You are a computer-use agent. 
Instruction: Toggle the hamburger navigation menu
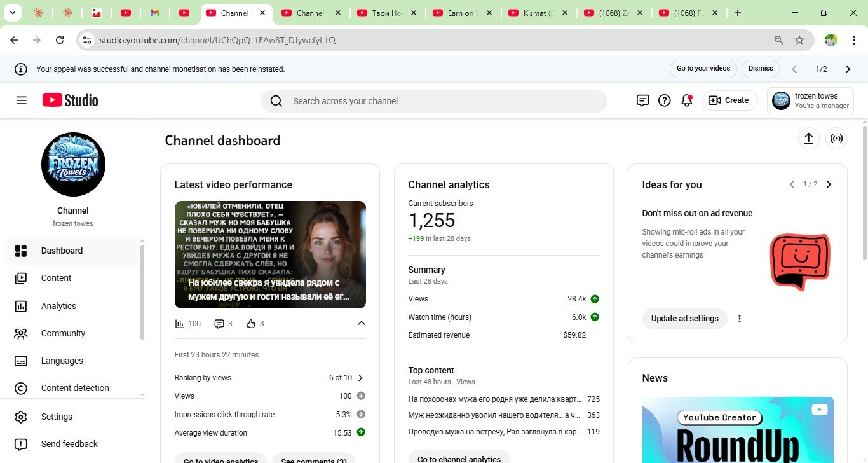tap(22, 100)
